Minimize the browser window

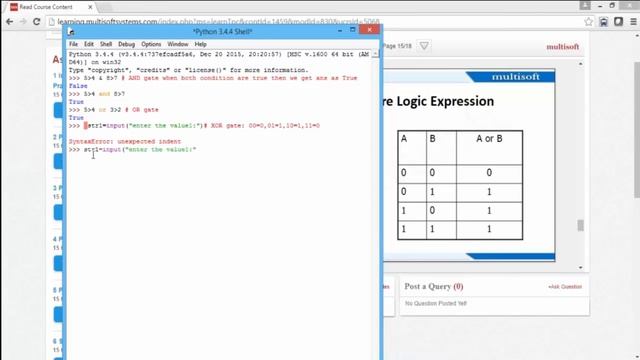pos(600,6)
